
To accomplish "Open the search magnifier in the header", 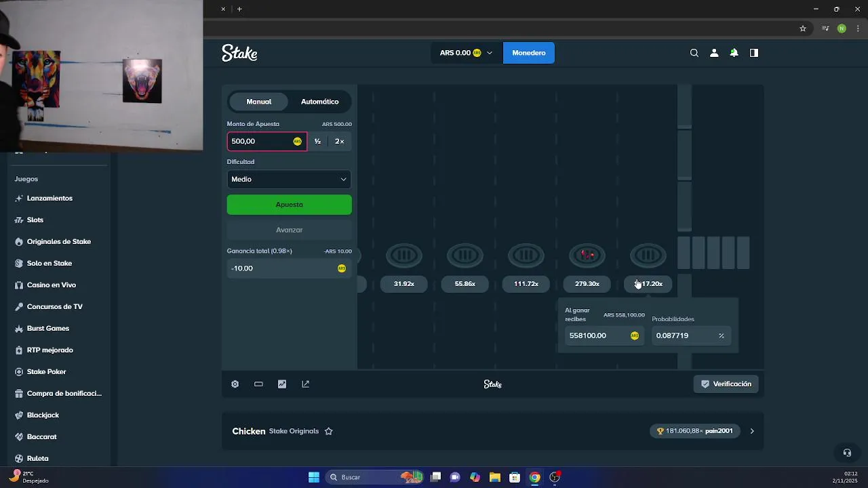I will click(694, 53).
